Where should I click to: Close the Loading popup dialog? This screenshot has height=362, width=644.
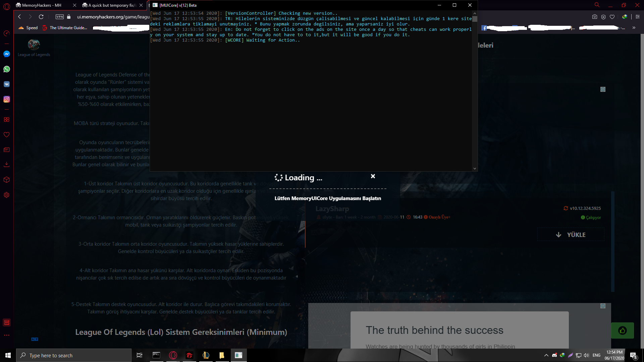pos(373,176)
